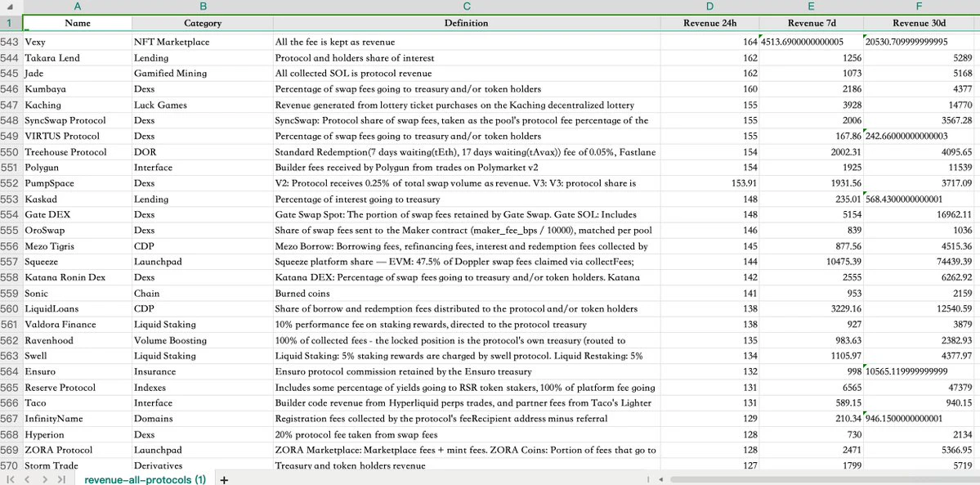
Task: Select row header 1
Action: click(11, 23)
